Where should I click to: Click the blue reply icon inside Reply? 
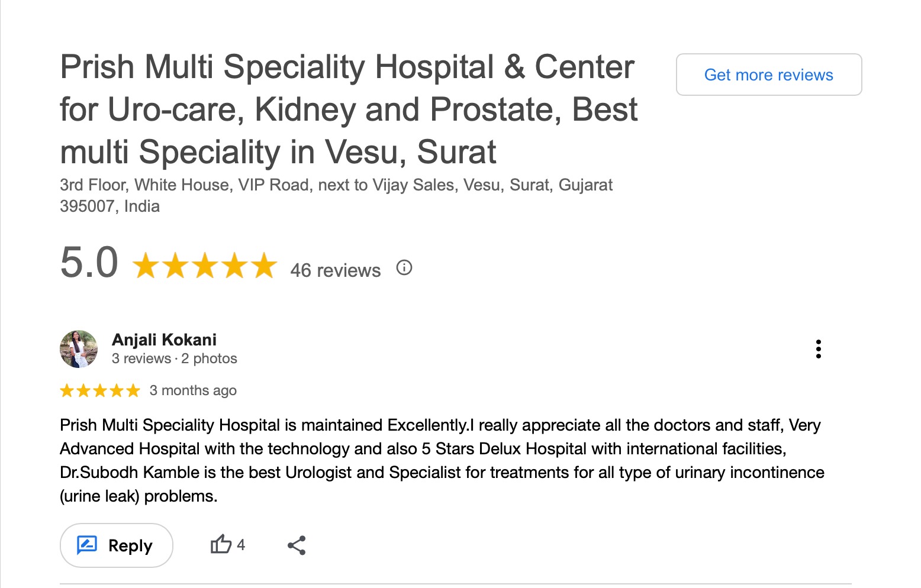(x=87, y=545)
